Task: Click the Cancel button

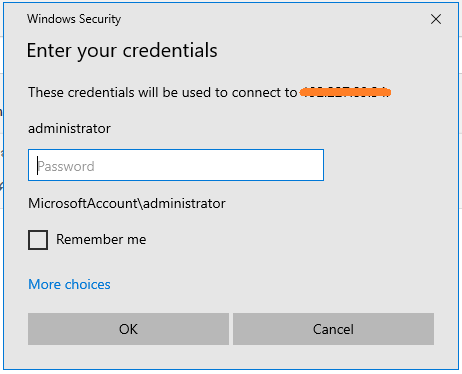Action: click(x=333, y=329)
